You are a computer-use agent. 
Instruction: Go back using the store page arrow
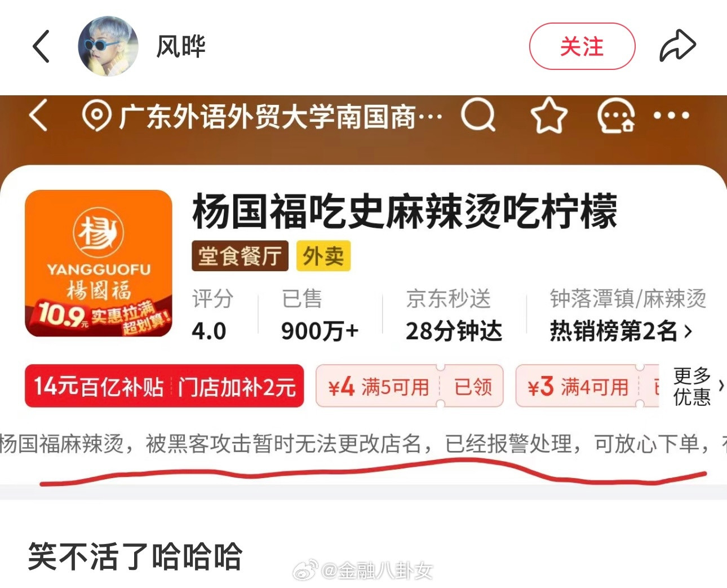(x=38, y=115)
